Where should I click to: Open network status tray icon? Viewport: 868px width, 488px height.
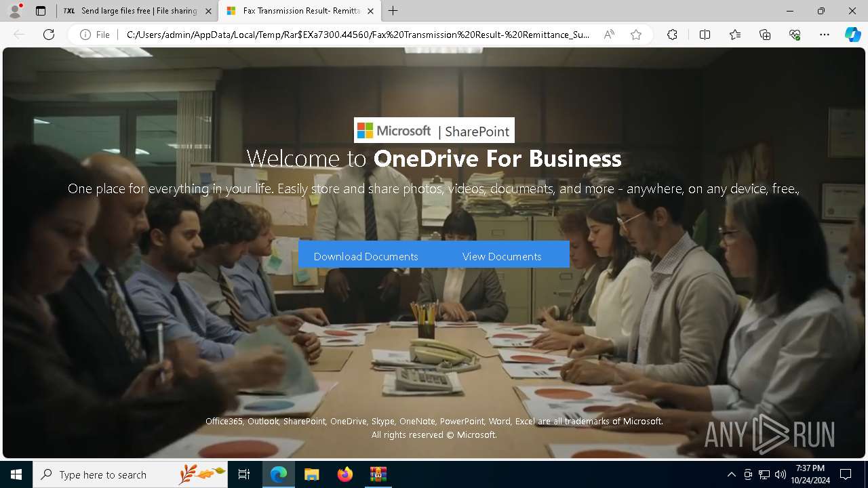pos(764,474)
